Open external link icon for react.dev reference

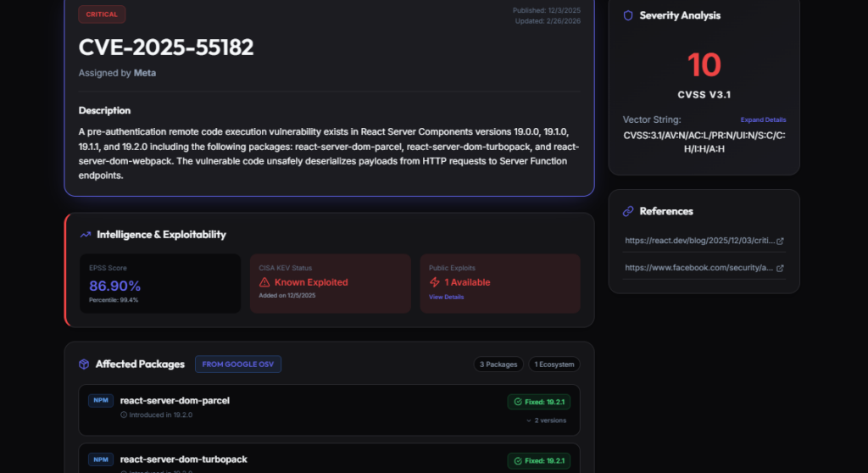click(x=780, y=241)
